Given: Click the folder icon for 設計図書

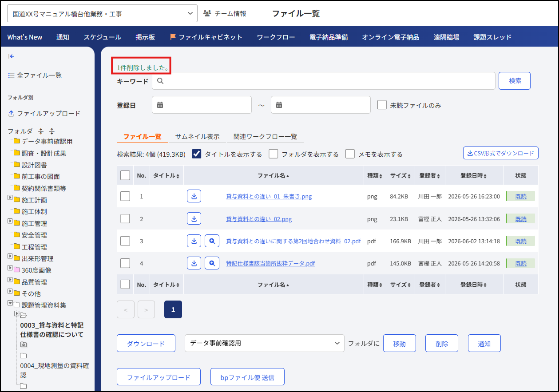Looking at the screenshot, I should coord(17,165).
